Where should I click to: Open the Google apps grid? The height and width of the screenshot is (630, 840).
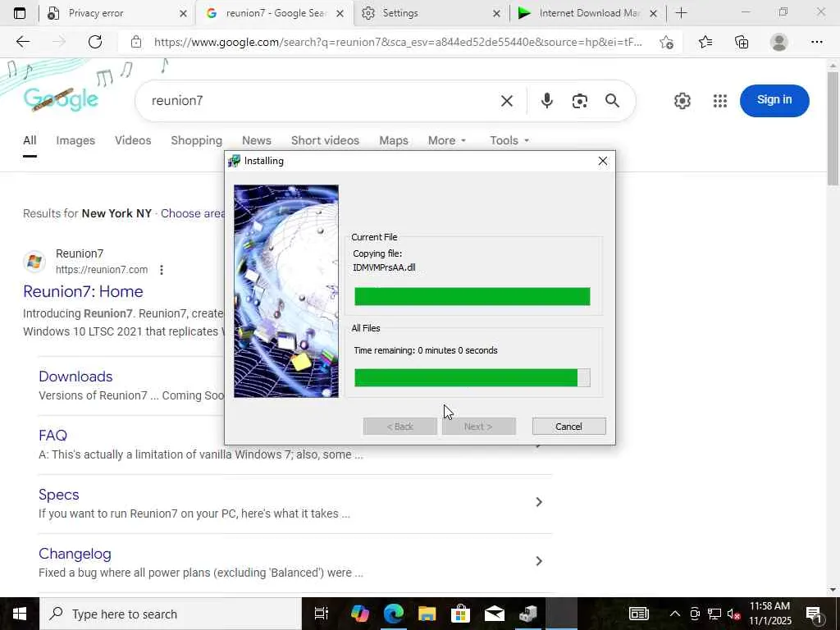coord(720,101)
